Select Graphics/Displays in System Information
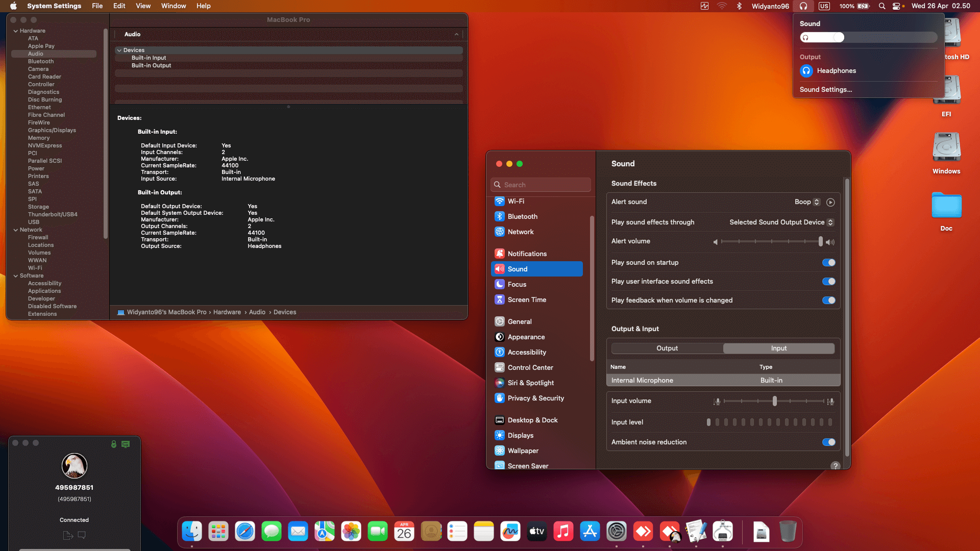 tap(52, 131)
